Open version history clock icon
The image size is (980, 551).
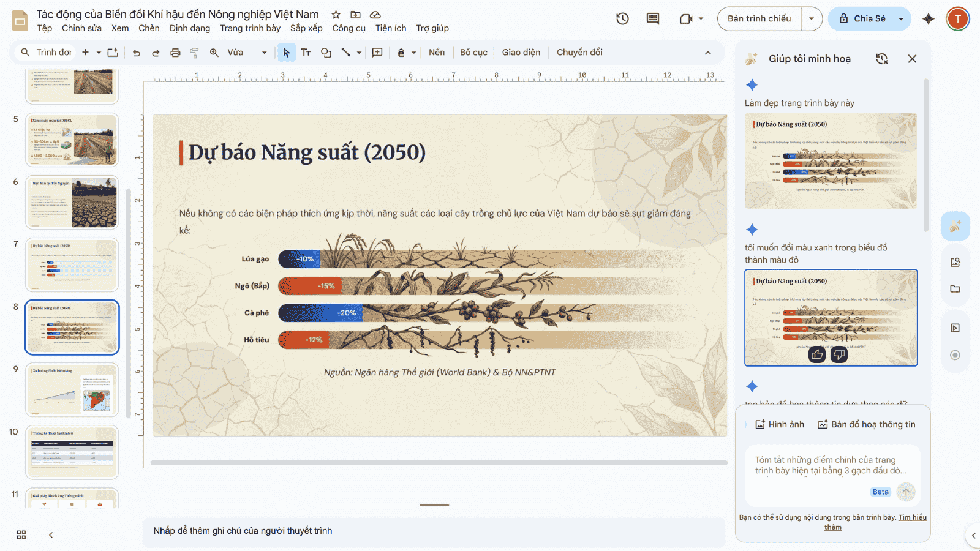622,19
